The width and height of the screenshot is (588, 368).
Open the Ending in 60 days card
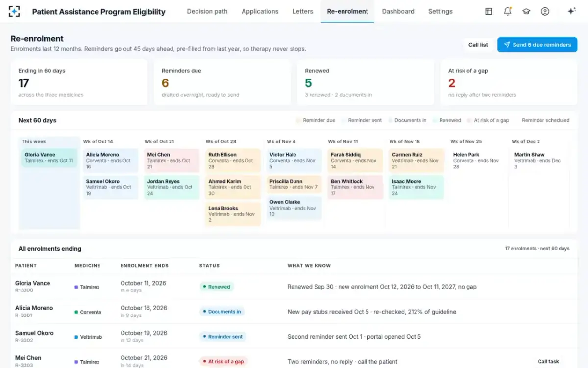tap(79, 82)
